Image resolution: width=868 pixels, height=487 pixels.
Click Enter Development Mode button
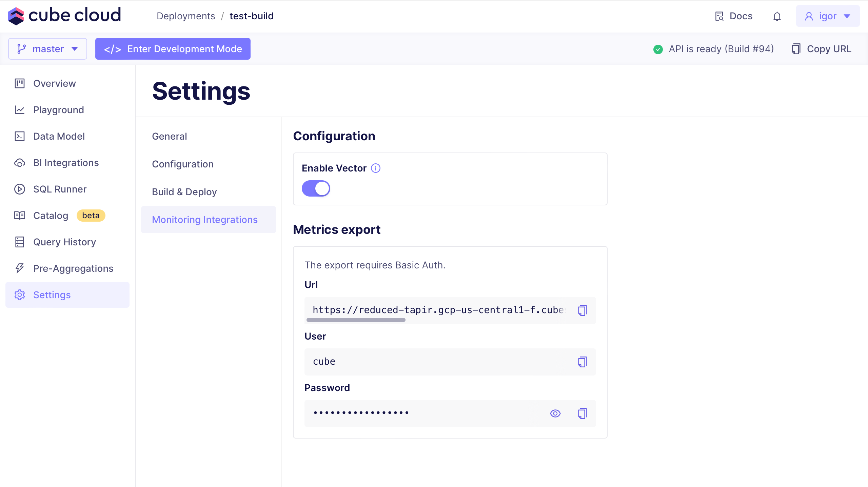(173, 49)
